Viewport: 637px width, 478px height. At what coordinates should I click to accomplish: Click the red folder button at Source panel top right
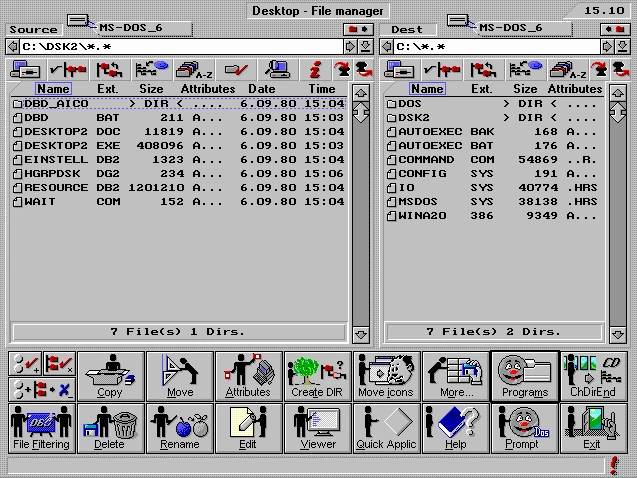(358, 29)
